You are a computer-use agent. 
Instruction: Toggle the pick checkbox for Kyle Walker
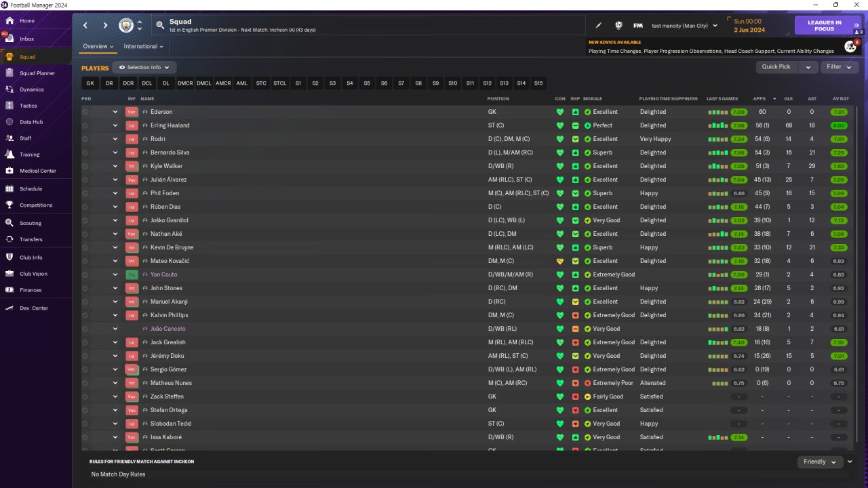85,166
